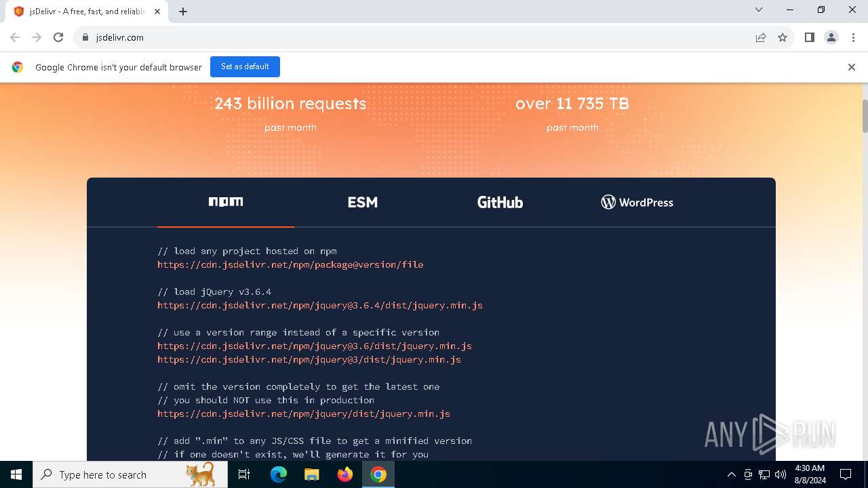This screenshot has width=868, height=488.
Task: Go back using the browser back arrow
Action: click(15, 37)
